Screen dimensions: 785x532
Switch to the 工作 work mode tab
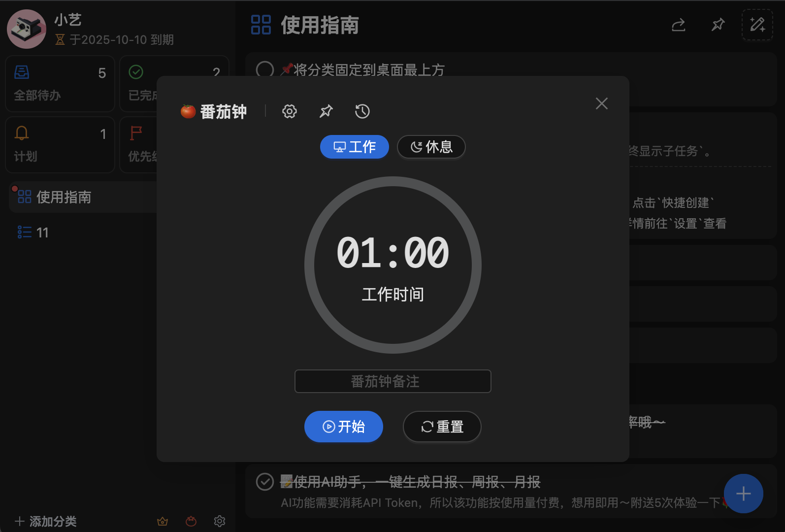tap(355, 147)
